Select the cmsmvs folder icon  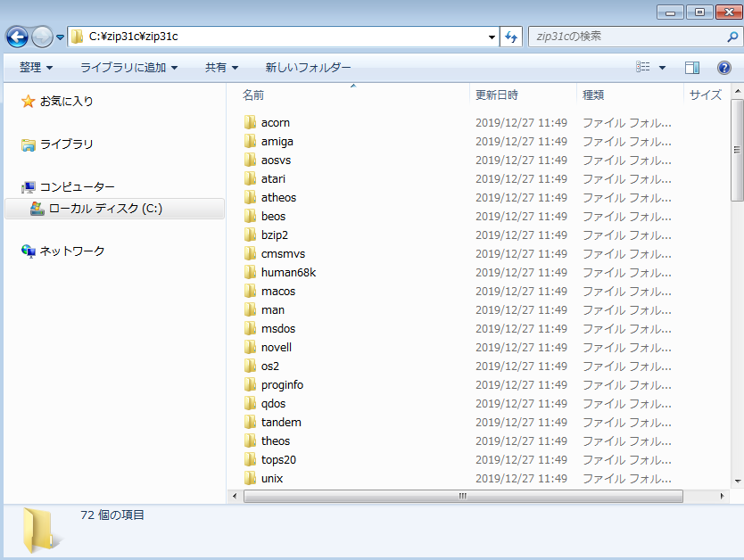pyautogui.click(x=250, y=253)
